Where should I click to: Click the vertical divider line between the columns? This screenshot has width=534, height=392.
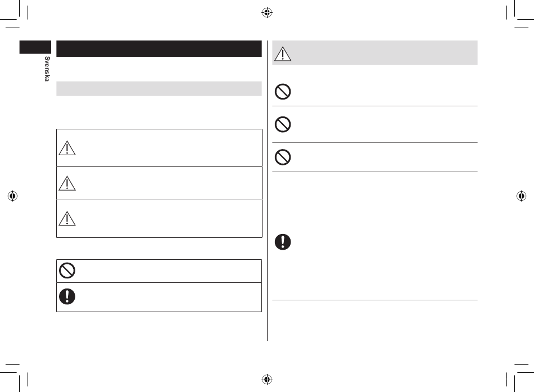pyautogui.click(x=267, y=191)
